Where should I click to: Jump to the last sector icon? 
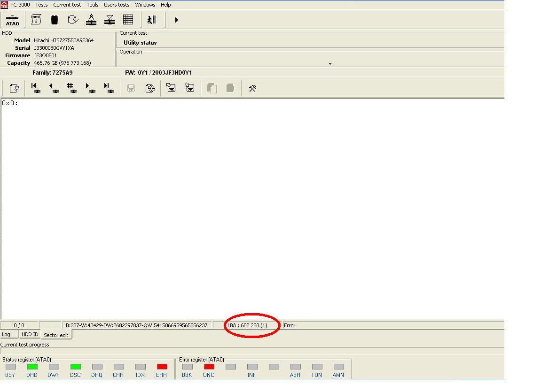109,88
